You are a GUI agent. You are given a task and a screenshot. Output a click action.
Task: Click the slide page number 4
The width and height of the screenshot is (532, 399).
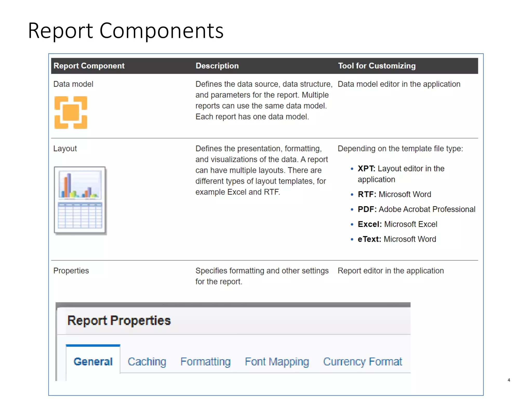[x=509, y=380]
